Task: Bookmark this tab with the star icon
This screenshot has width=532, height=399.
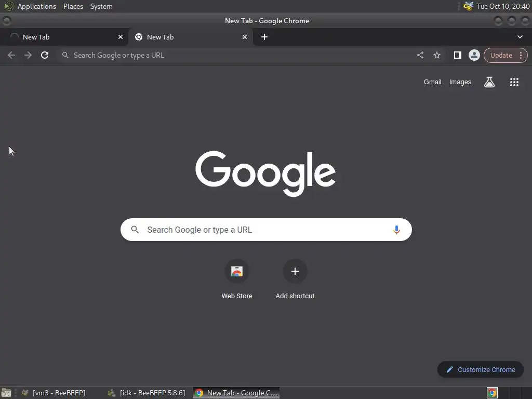Action: pos(436,55)
